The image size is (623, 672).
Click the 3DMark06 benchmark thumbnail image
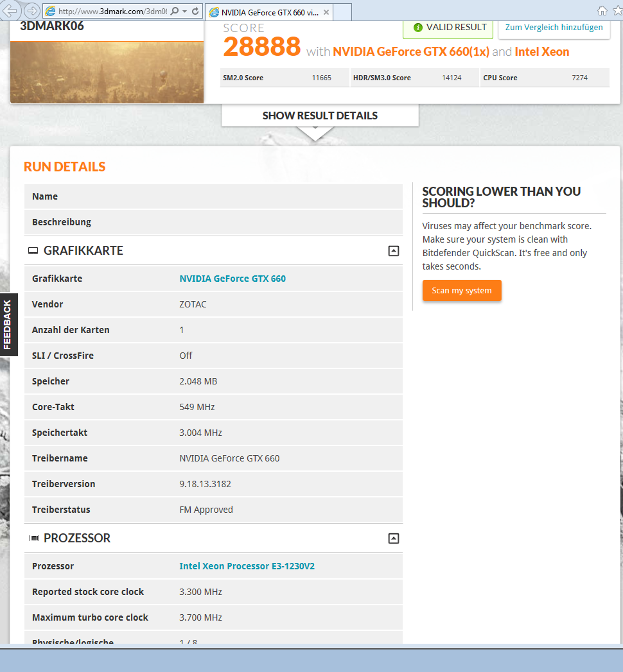[x=107, y=73]
